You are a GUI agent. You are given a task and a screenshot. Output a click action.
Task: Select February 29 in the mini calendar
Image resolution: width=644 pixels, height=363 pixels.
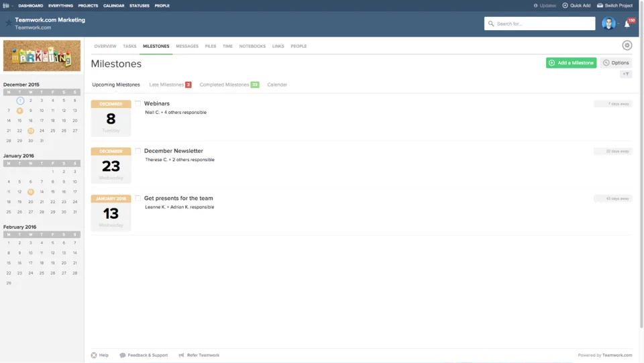pos(9,283)
